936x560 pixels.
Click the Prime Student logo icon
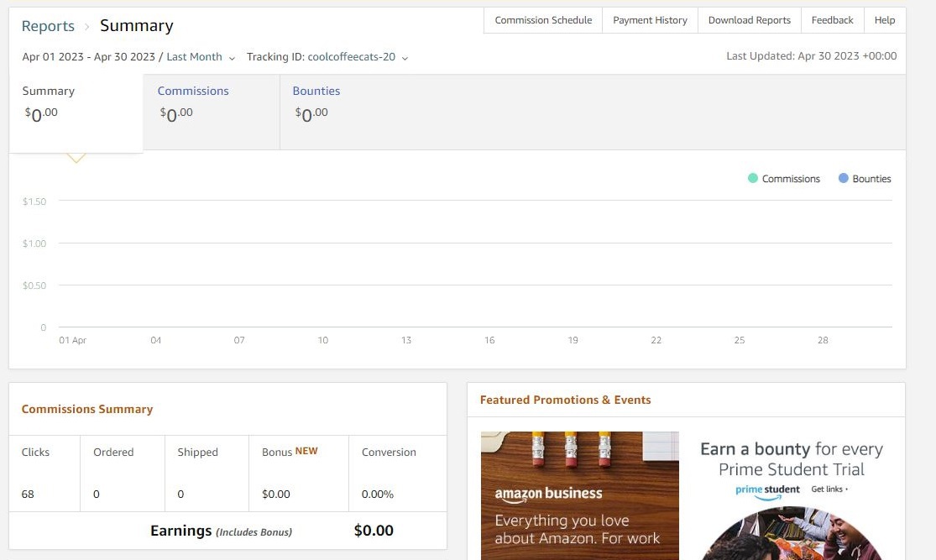[767, 491]
